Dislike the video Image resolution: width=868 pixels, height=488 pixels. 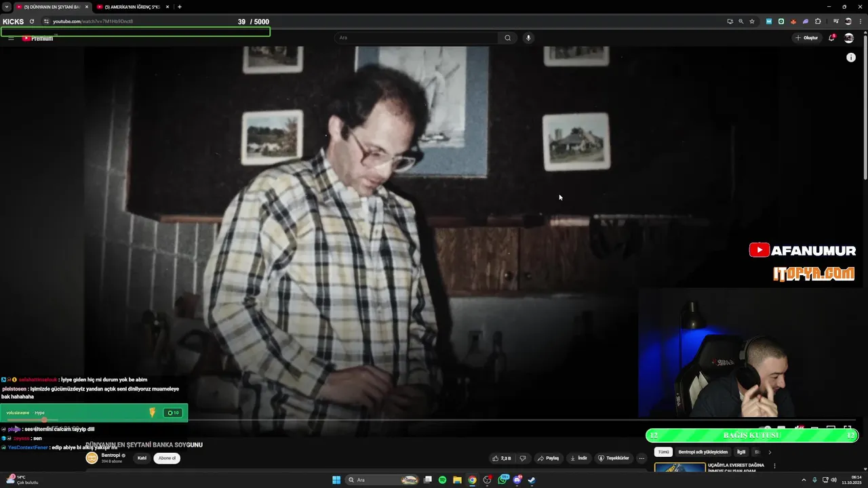point(522,458)
